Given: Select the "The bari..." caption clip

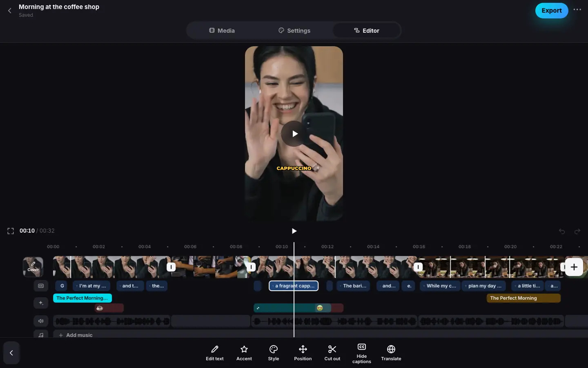Looking at the screenshot, I should (353, 286).
